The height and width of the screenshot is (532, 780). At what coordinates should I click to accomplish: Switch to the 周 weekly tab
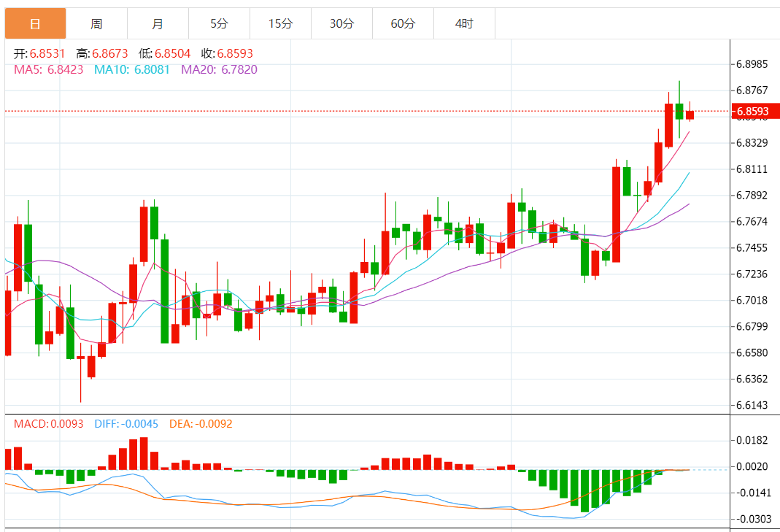[96, 23]
